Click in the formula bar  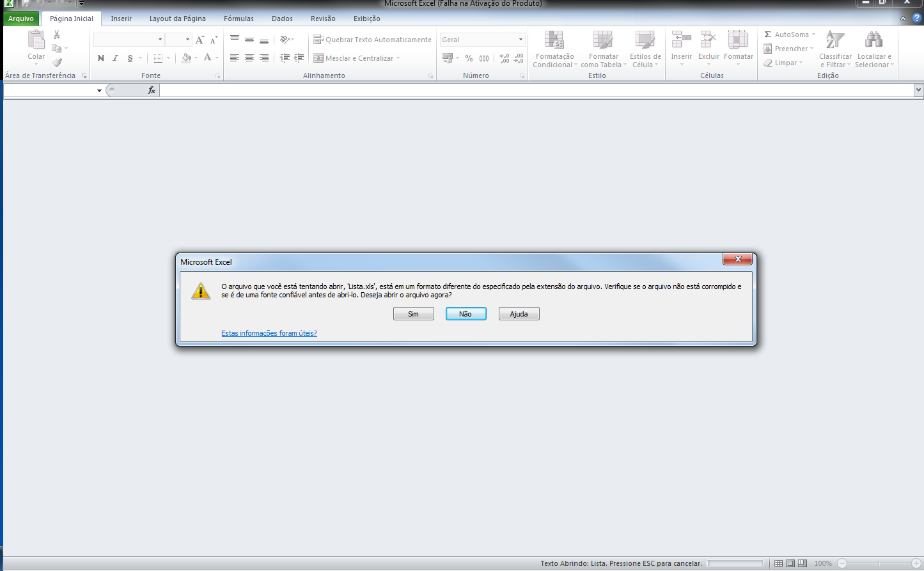[x=536, y=90]
